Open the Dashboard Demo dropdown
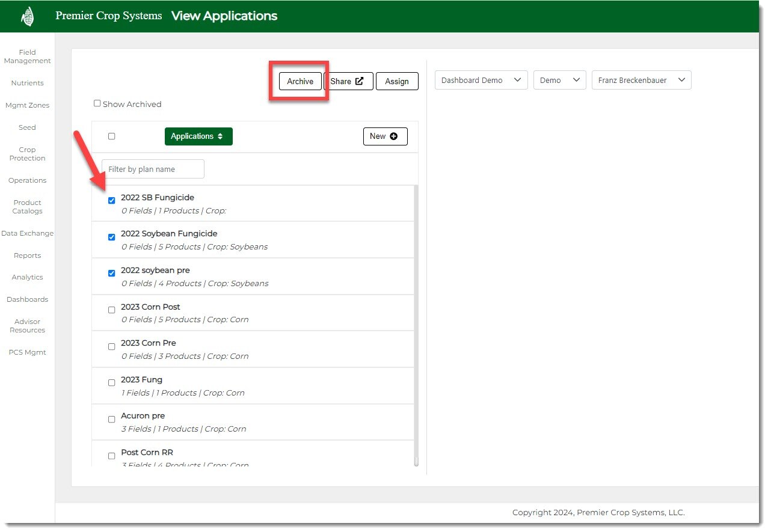The height and width of the screenshot is (532, 768). tap(481, 80)
